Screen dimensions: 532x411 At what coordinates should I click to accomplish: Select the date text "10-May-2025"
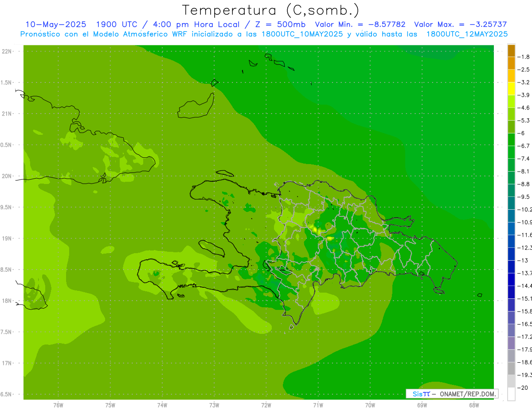click(x=56, y=24)
